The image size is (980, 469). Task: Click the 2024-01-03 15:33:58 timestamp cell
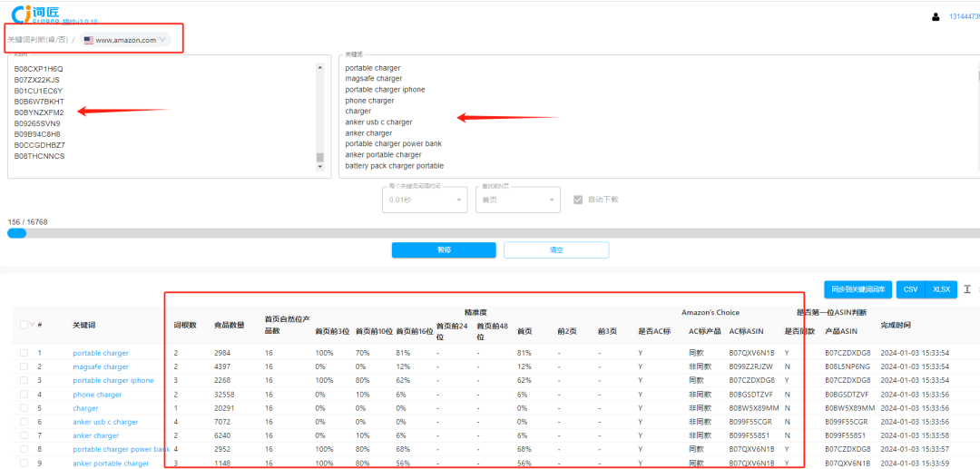point(915,436)
